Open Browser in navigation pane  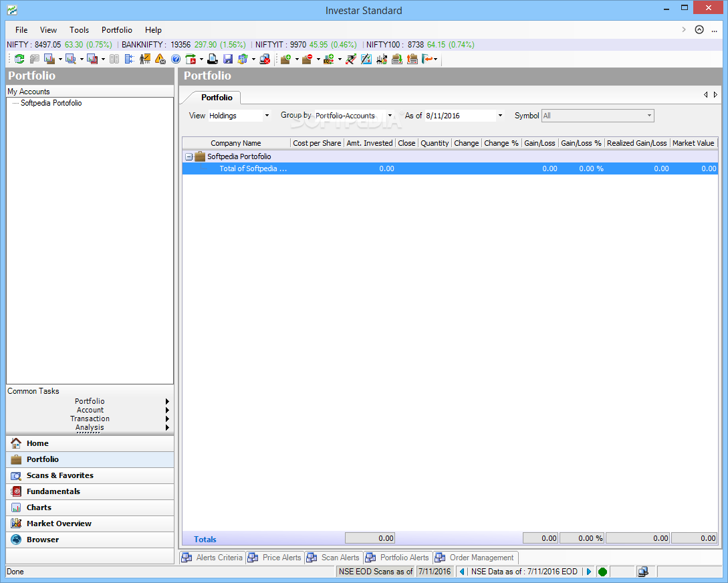click(90, 540)
